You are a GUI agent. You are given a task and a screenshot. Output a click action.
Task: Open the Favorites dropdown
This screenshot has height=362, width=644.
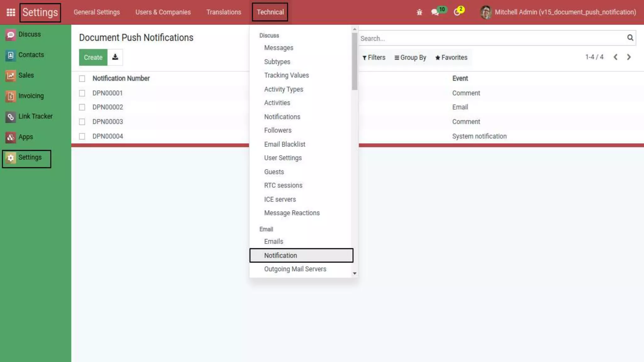[451, 58]
